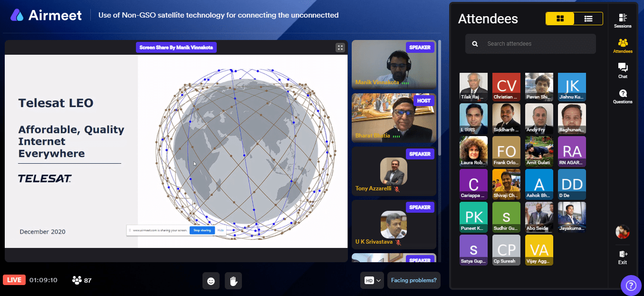Open attendee Jishnu Ku JK card

tap(572, 87)
